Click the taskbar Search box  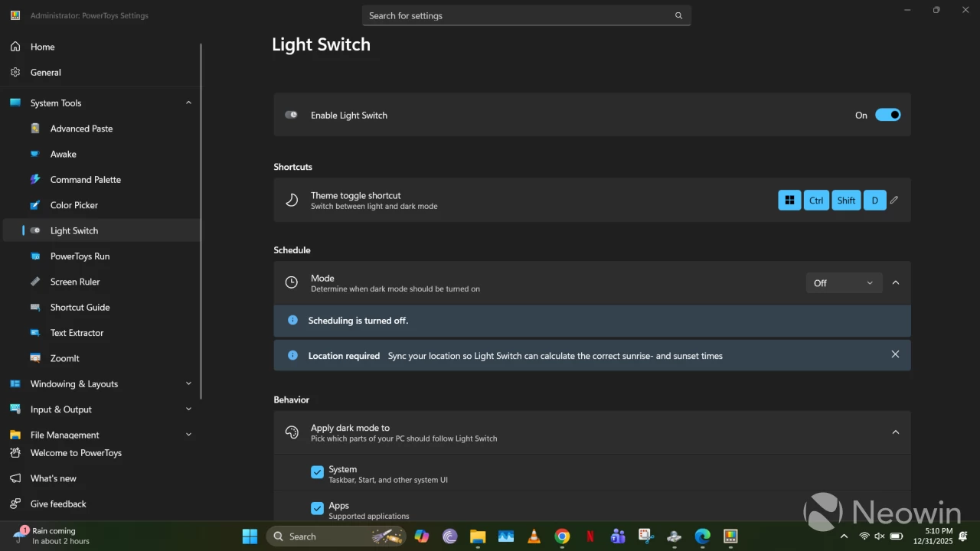[336, 536]
